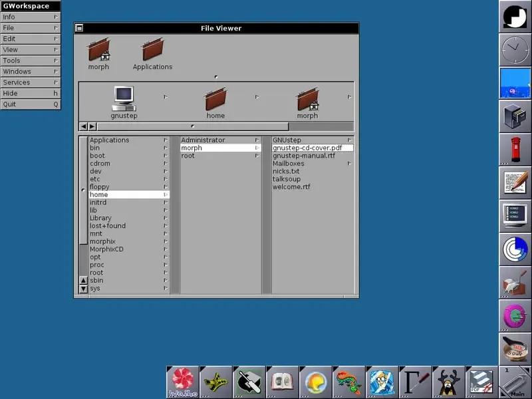Open the green dragon app icon

point(349,382)
